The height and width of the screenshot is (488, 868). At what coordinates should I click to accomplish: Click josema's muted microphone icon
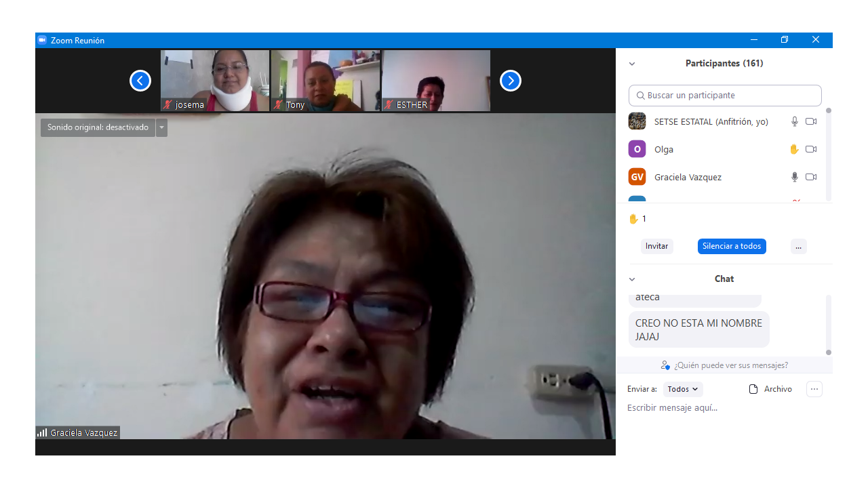point(167,104)
